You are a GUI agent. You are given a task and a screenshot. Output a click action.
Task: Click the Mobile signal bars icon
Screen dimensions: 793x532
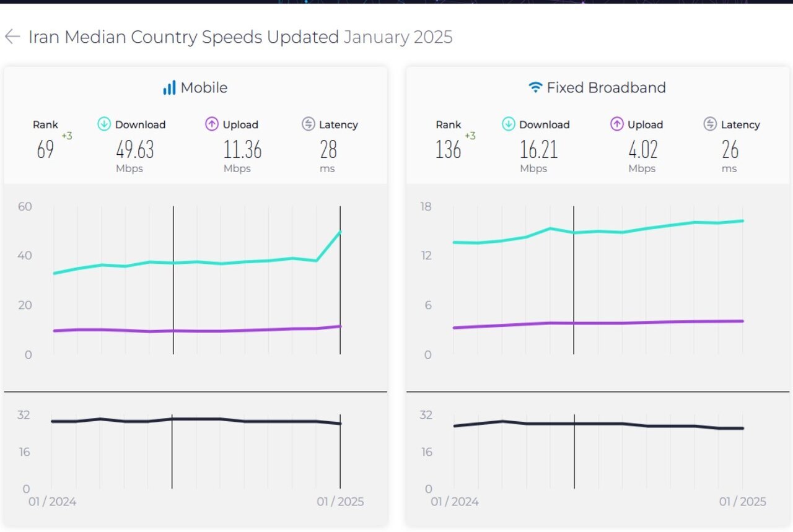(169, 88)
